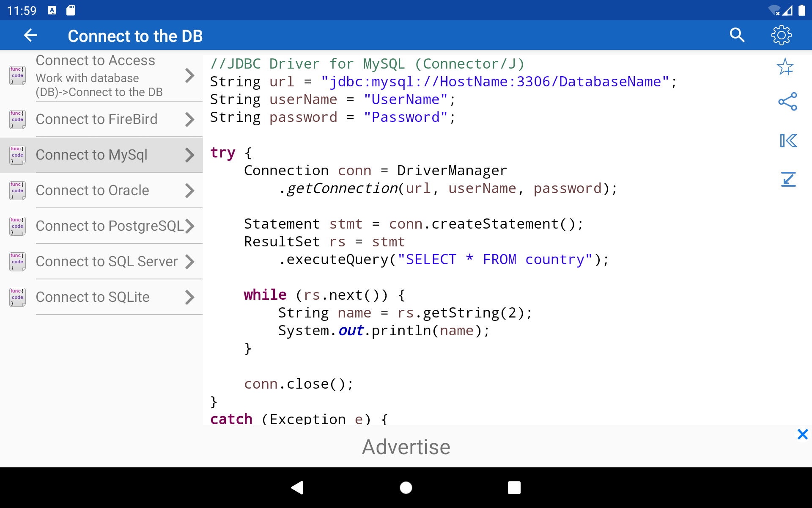Tap SD card icon in status bar
The image size is (812, 508).
[71, 10]
